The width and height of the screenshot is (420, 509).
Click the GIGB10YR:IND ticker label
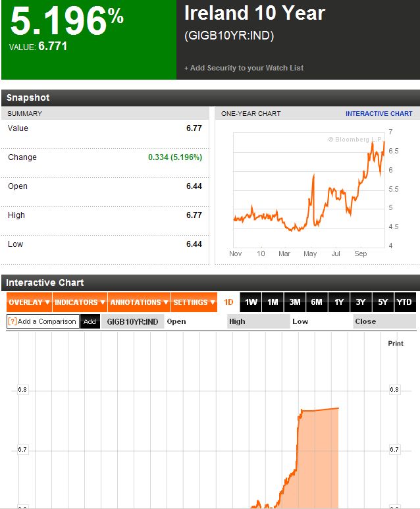click(x=132, y=321)
